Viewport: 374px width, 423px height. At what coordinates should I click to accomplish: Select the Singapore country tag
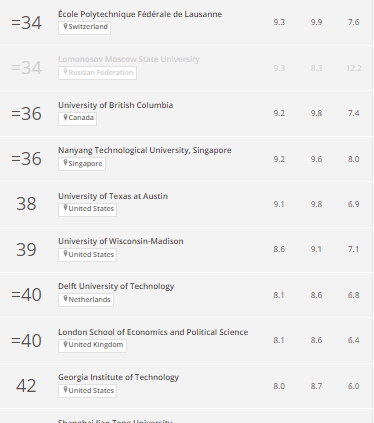[x=82, y=164]
